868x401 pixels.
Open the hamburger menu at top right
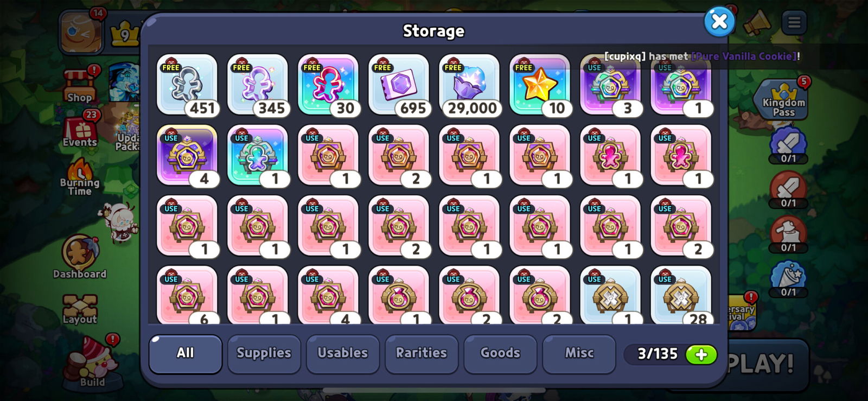point(794,23)
